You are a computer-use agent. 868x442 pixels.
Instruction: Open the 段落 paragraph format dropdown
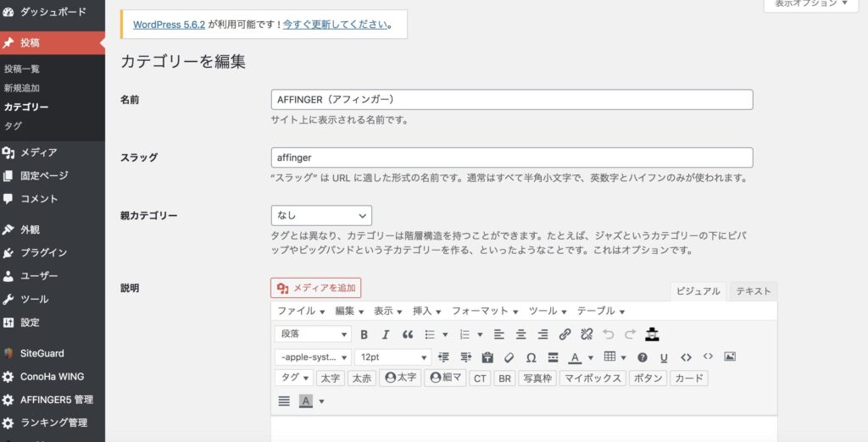tap(313, 334)
